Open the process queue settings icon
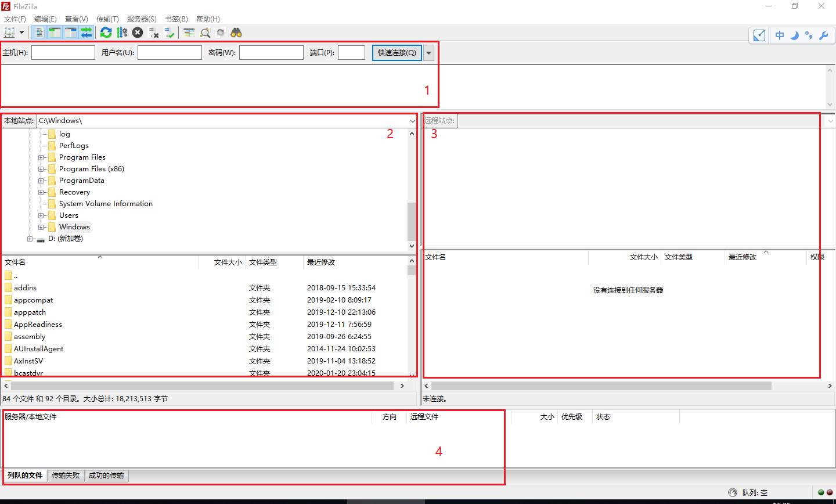Screen dimensions: 836x504 (122, 33)
